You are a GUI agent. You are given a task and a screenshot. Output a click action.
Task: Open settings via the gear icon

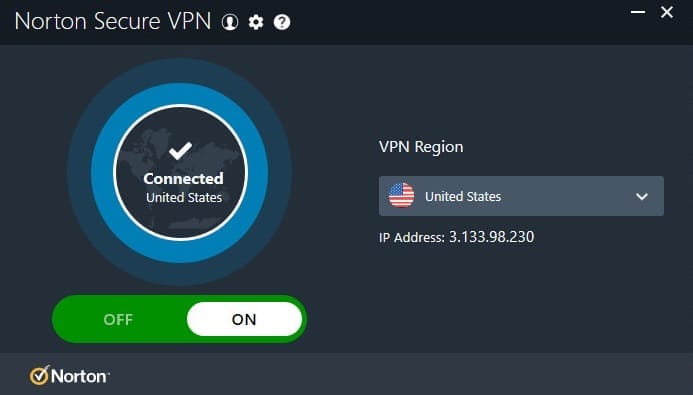256,22
